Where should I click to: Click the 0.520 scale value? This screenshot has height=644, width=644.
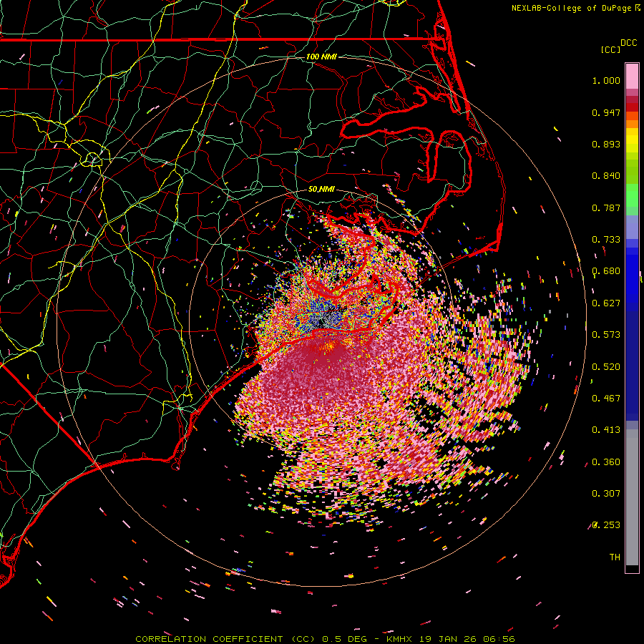coord(606,367)
